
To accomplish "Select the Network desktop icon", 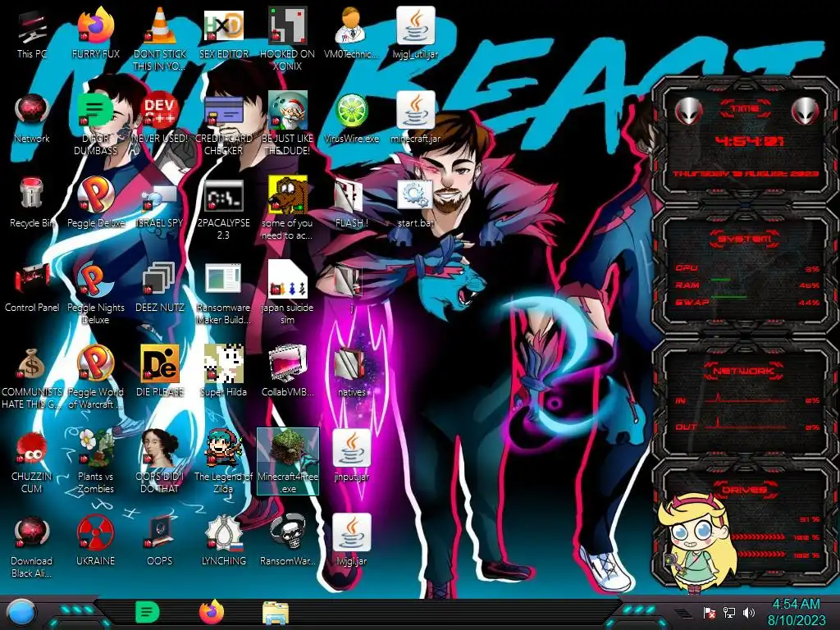I will point(32,119).
